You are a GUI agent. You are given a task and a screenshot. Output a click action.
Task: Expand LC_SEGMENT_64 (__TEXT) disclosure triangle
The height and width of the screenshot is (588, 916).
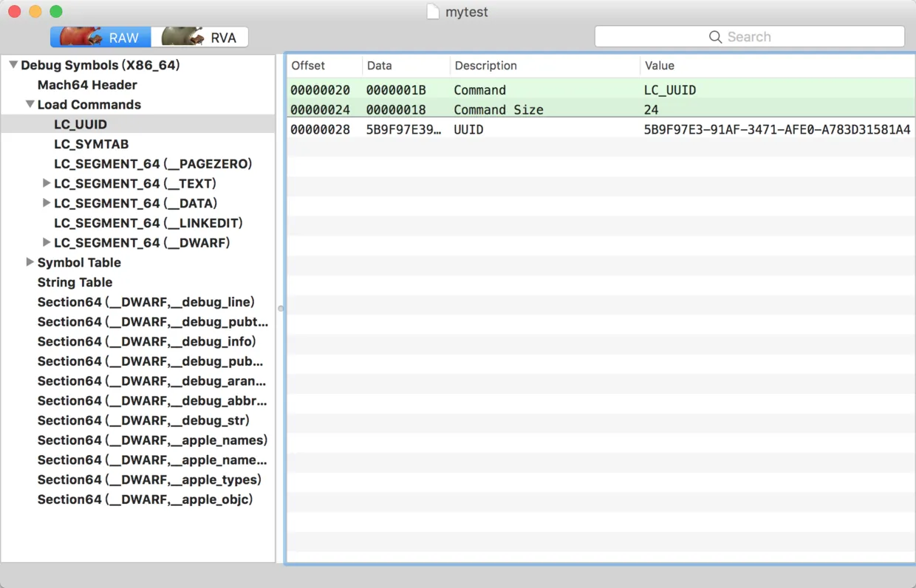coord(47,183)
